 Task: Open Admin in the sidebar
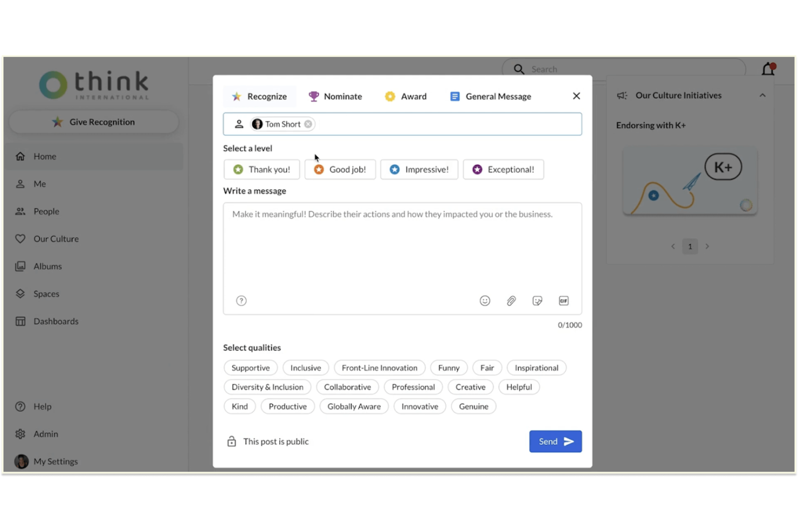click(94, 434)
